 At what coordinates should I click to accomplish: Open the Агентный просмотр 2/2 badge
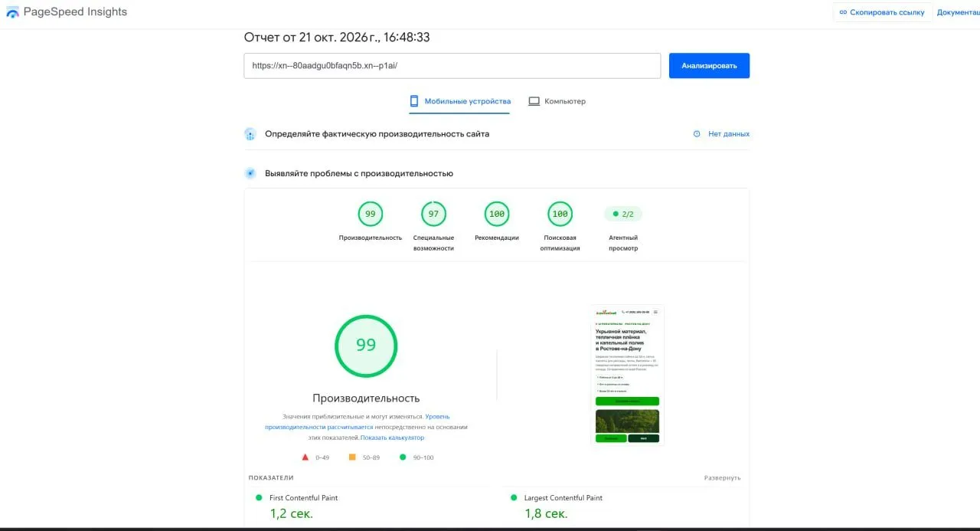click(623, 214)
